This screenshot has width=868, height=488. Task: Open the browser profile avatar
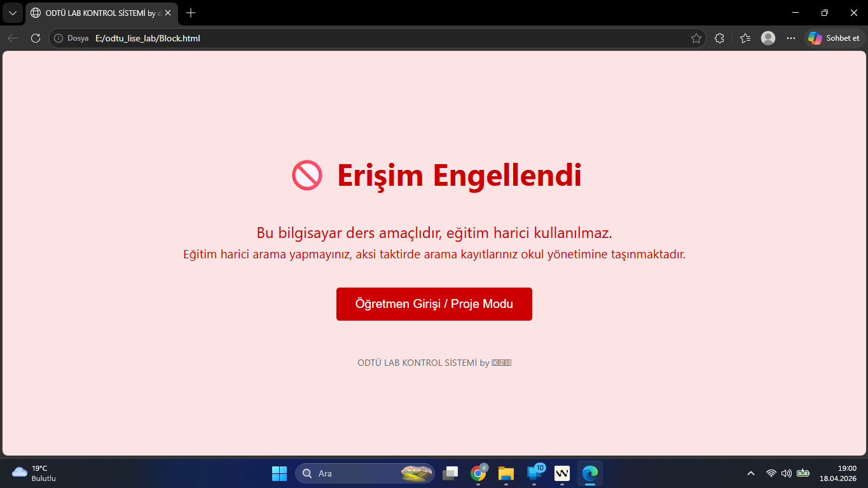[768, 38]
